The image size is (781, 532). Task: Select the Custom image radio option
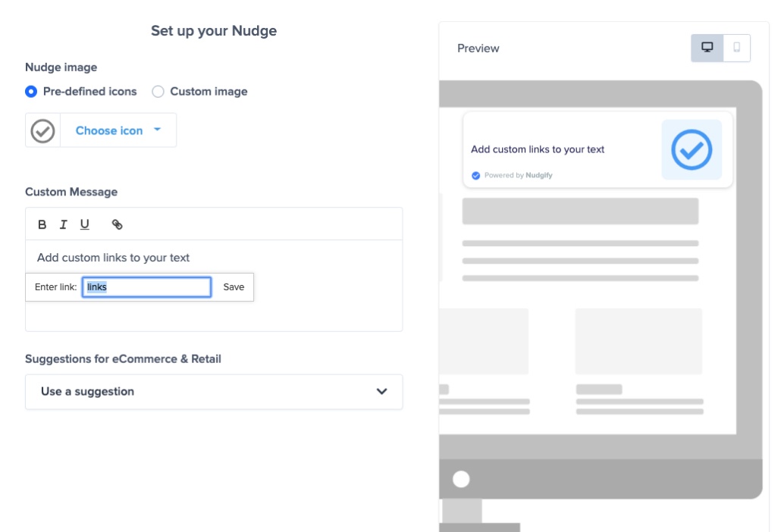coord(158,92)
